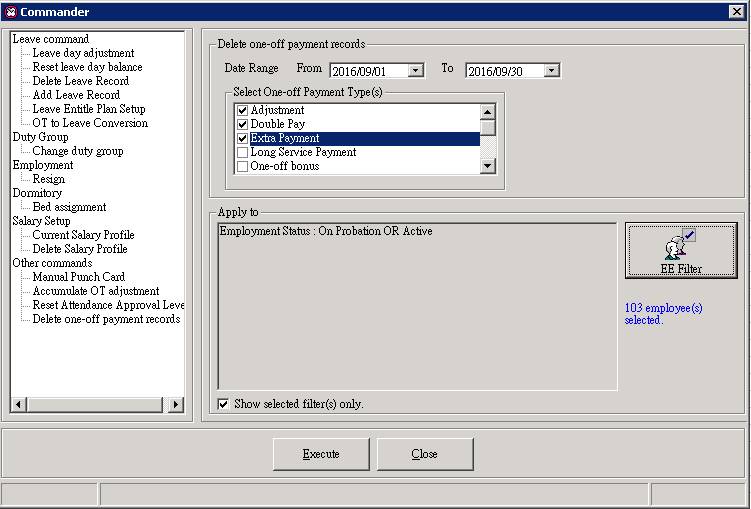This screenshot has height=509, width=751.
Task: Select Resign command
Action: click(48, 179)
